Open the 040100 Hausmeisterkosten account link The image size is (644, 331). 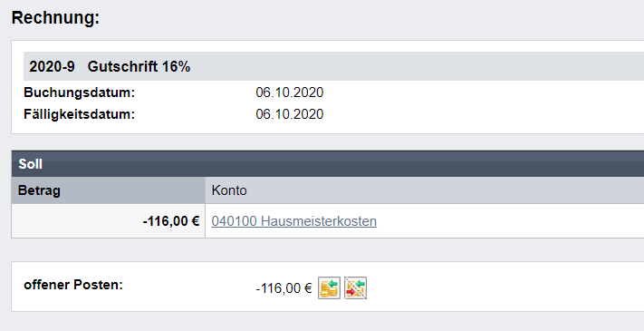pyautogui.click(x=294, y=221)
